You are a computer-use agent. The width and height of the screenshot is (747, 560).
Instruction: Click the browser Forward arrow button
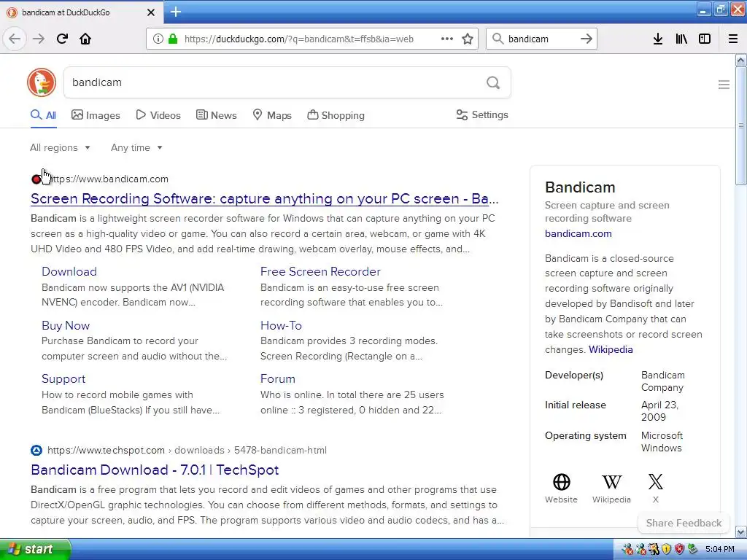pyautogui.click(x=39, y=39)
